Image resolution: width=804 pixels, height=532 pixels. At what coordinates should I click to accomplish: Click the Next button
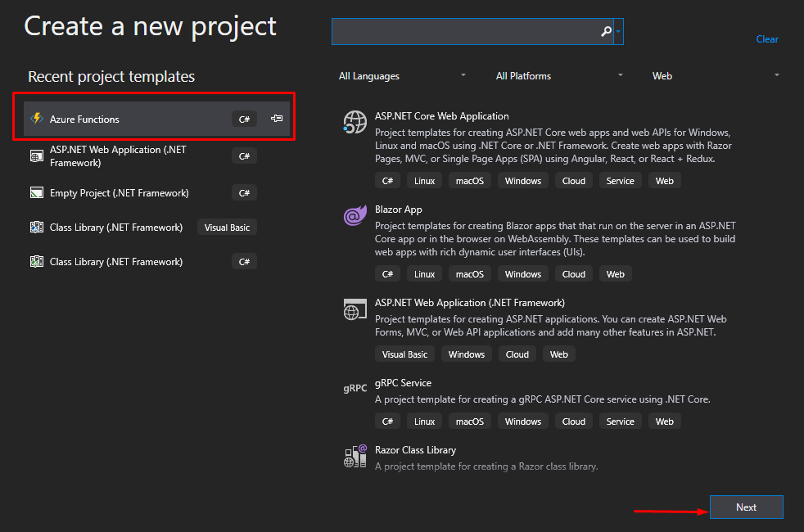click(746, 507)
